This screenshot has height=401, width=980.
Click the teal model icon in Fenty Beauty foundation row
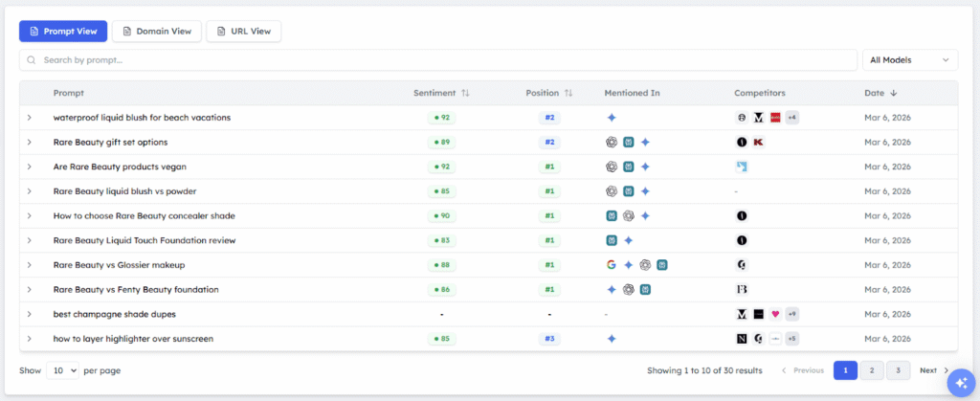pyautogui.click(x=645, y=290)
